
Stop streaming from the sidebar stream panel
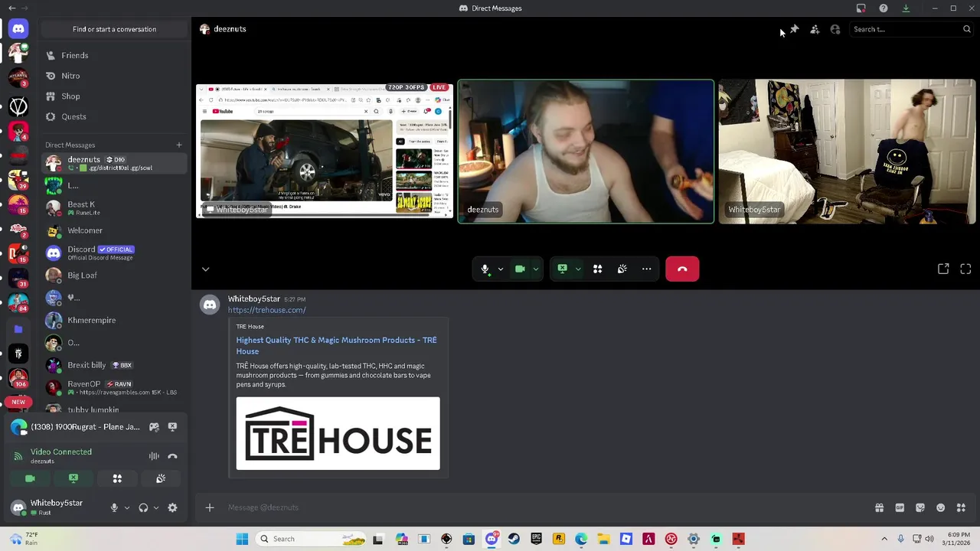point(172,427)
